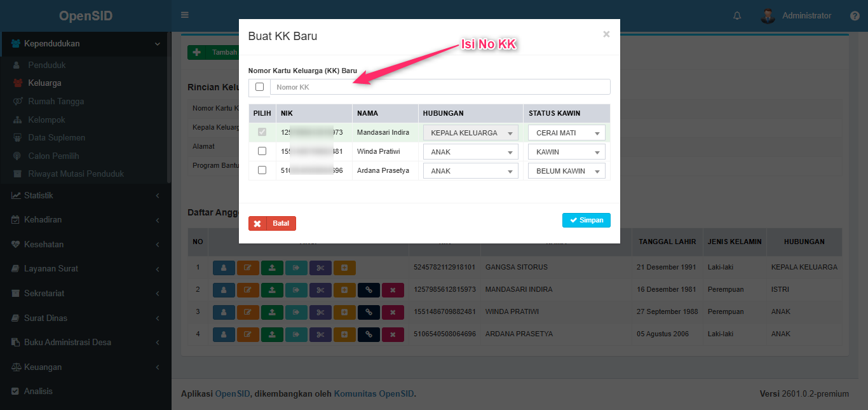Check the box for Ardana Prasetya

[x=262, y=170]
